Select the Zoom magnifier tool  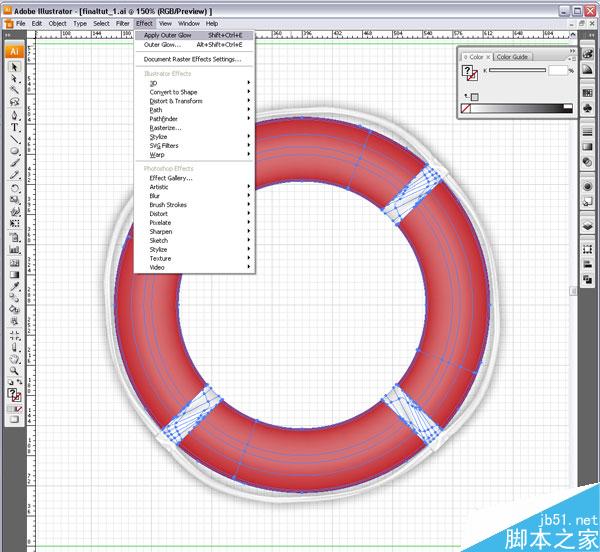(15, 371)
